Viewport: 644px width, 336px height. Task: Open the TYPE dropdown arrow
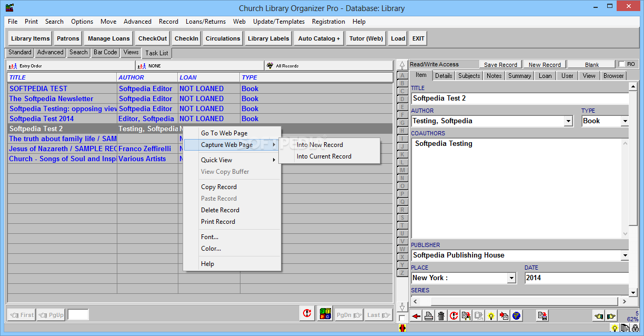point(625,121)
